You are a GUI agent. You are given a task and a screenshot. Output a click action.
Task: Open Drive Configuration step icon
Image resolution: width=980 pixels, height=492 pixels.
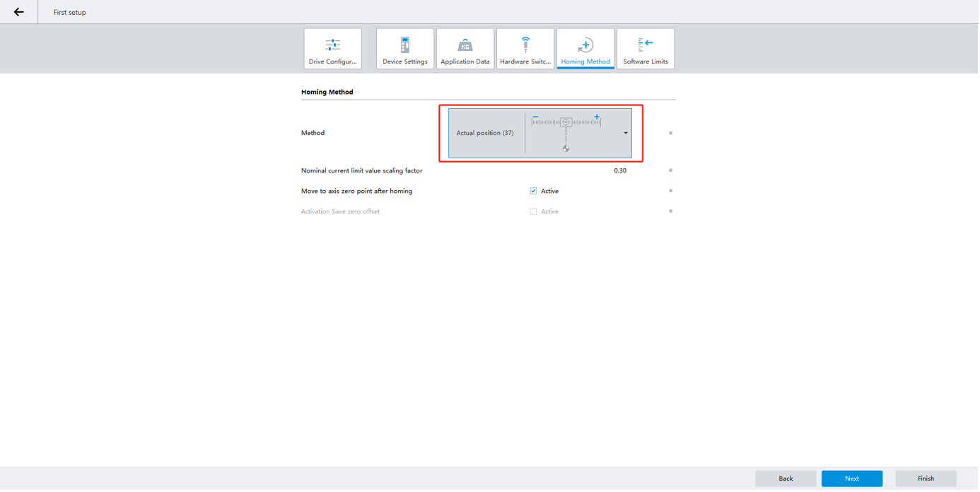click(x=332, y=45)
